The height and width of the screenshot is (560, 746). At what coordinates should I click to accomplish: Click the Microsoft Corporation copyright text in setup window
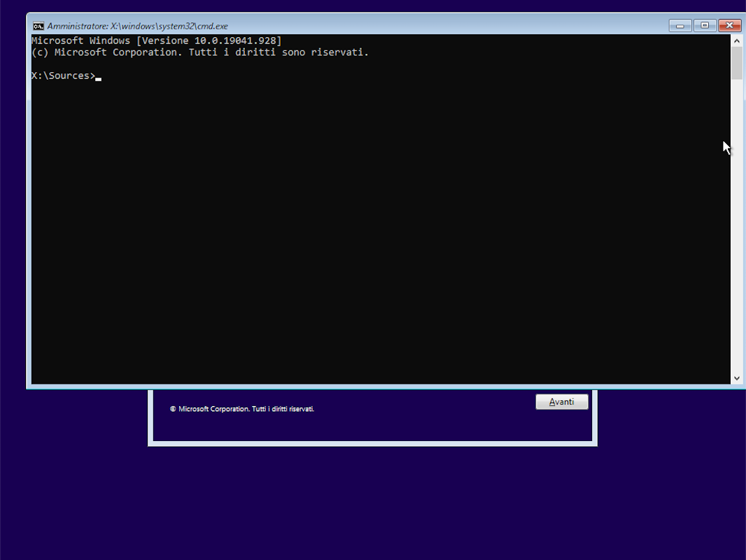click(242, 409)
